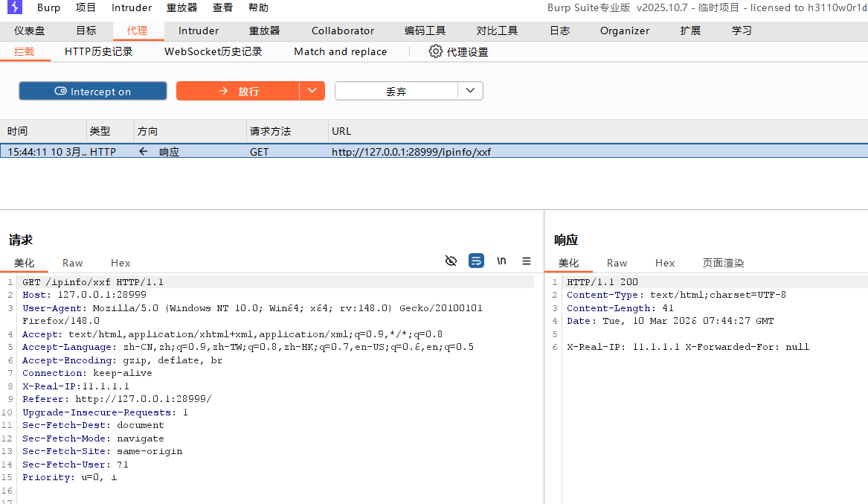Sort by the 时间 column header

pyautogui.click(x=43, y=131)
